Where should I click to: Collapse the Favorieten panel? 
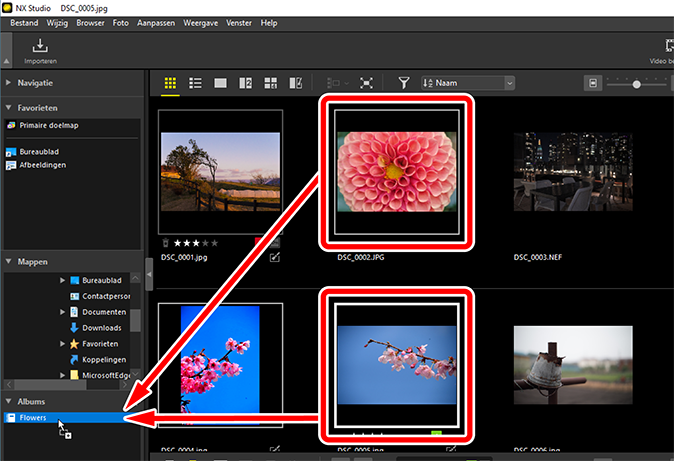click(x=8, y=108)
